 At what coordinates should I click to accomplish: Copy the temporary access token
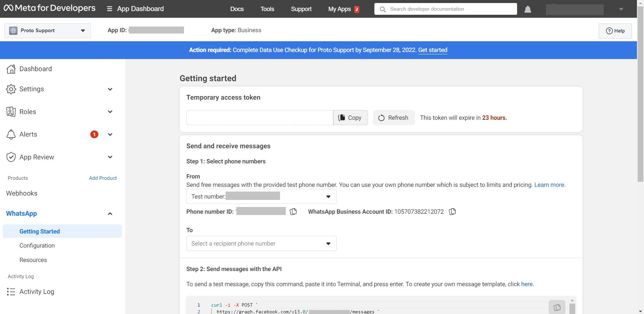tap(351, 118)
